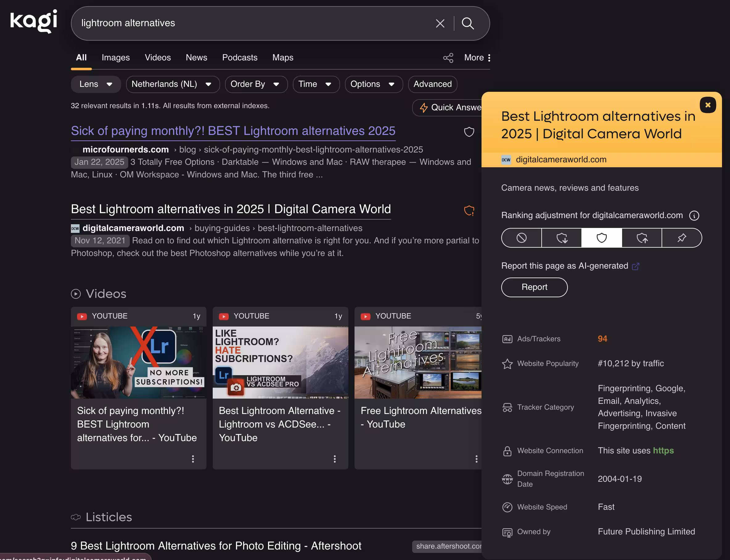The image size is (730, 560).
Task: Open the external link icon beside AI-generated report
Action: coord(636,266)
